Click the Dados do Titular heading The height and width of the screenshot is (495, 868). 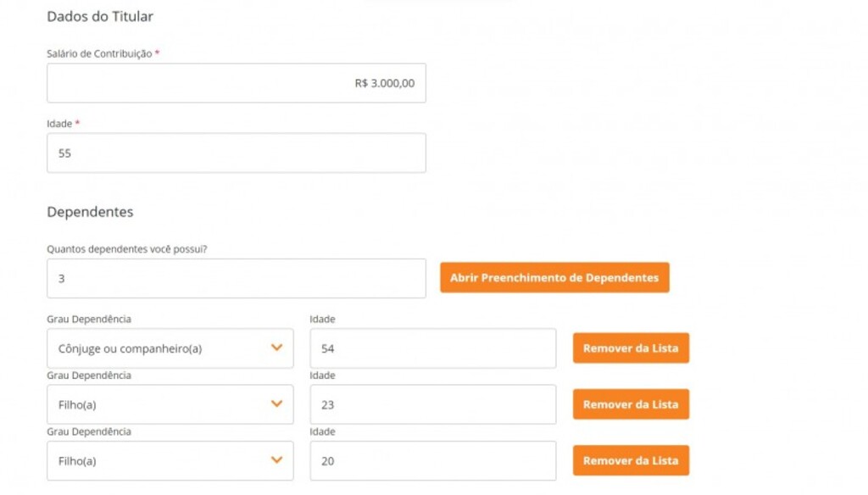[x=100, y=16]
